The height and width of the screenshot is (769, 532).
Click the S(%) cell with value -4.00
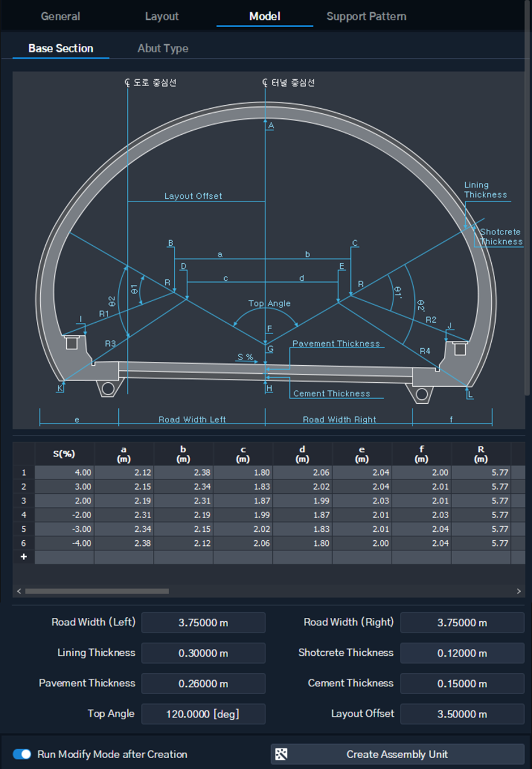[65, 543]
